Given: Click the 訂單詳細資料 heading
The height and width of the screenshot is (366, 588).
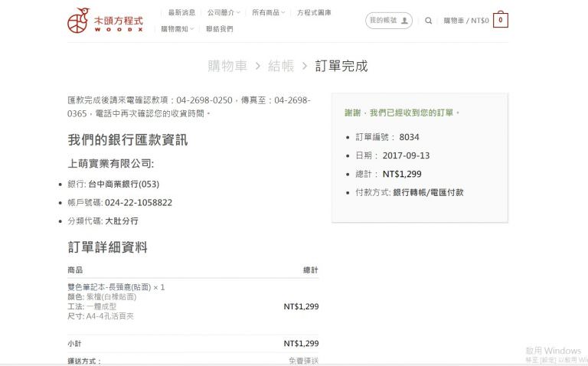Looking at the screenshot, I should click(107, 247).
